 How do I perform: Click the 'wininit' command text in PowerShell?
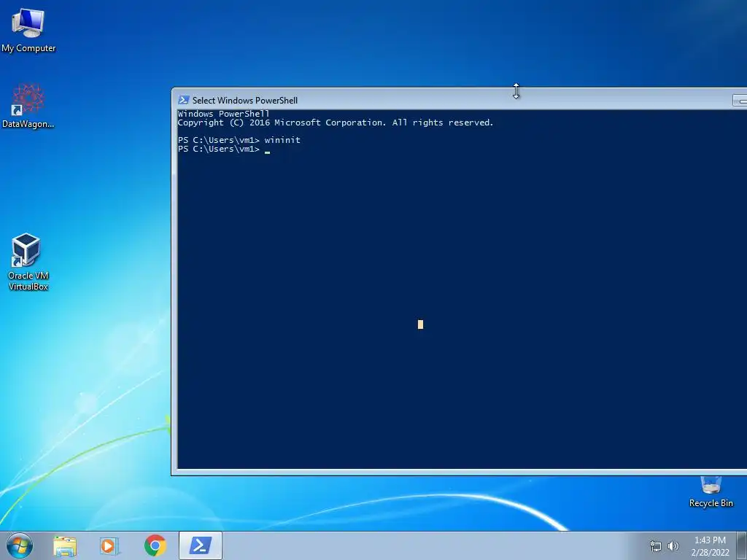click(x=282, y=140)
